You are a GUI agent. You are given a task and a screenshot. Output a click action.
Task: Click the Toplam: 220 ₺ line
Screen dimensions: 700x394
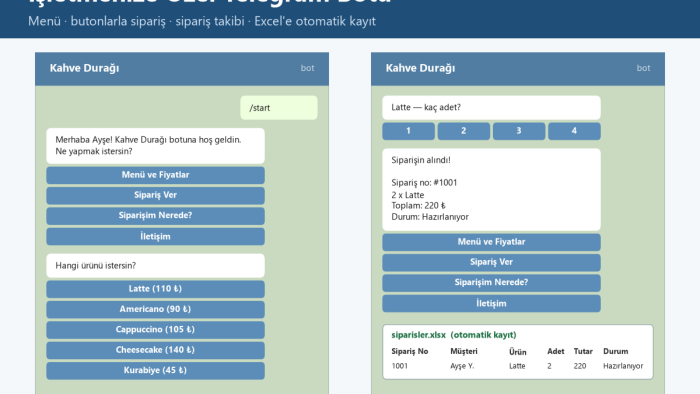[x=418, y=206]
